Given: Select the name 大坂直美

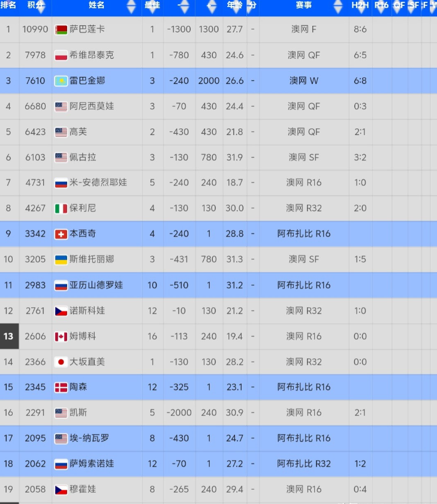Looking at the screenshot, I should 87,362.
